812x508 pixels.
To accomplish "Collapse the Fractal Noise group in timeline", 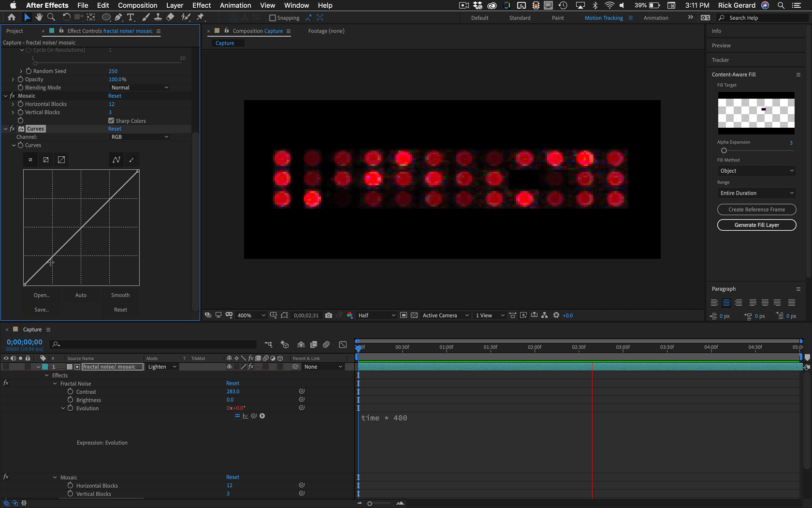I will pos(55,384).
